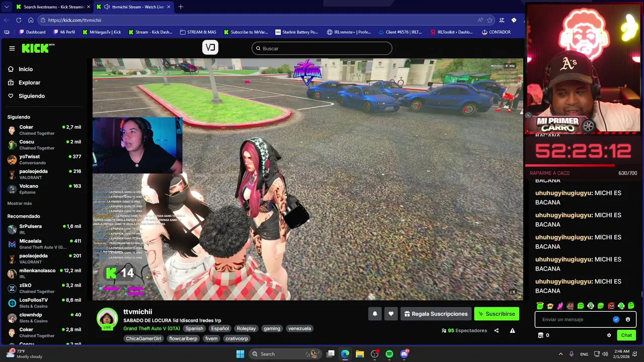
Task: Add page to favorites star icon
Action: pyautogui.click(x=490, y=20)
